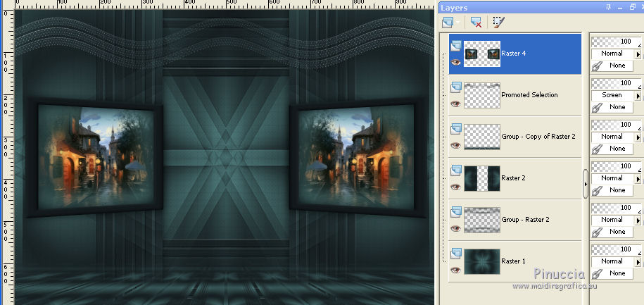644x305 pixels.
Task: Click the Edit Selection icon
Action: [498, 23]
